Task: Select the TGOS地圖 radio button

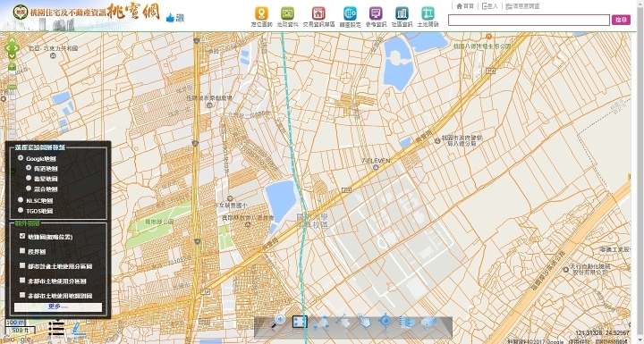Action: point(21,210)
